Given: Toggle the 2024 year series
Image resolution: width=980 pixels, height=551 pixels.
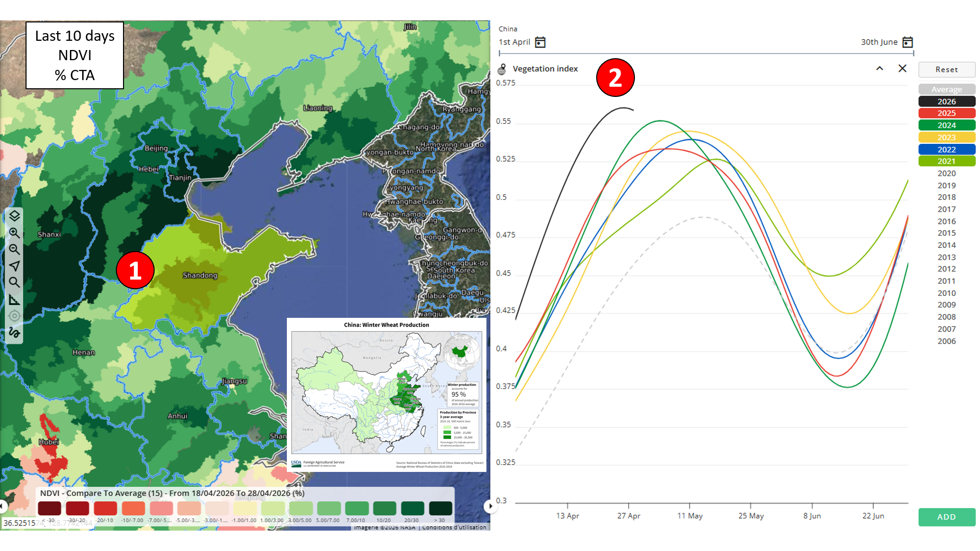Looking at the screenshot, I should pyautogui.click(x=946, y=126).
